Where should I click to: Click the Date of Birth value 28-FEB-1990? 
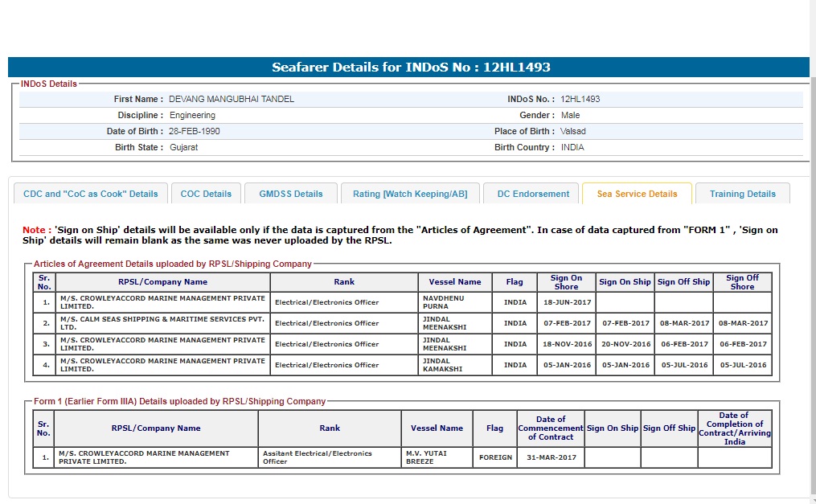194,131
